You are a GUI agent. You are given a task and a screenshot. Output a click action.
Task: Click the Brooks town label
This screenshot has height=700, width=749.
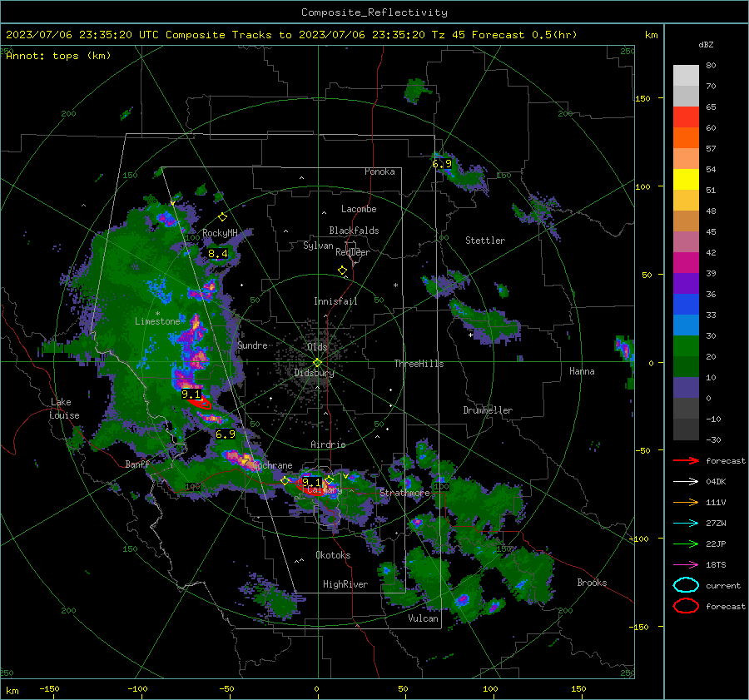592,583
